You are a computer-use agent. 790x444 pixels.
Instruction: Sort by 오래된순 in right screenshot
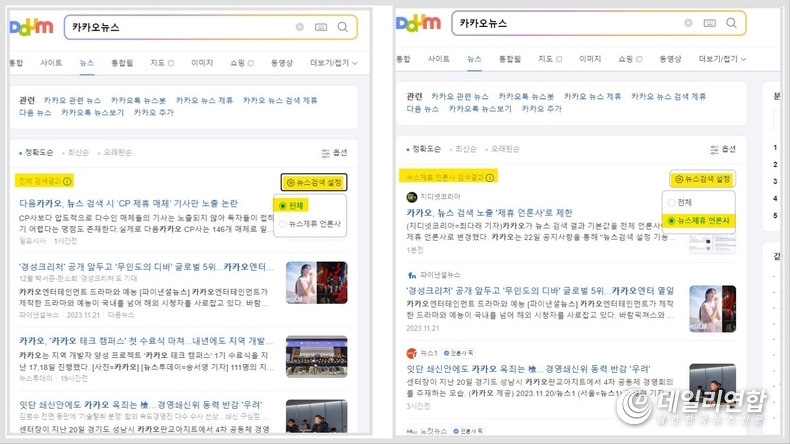click(503, 149)
